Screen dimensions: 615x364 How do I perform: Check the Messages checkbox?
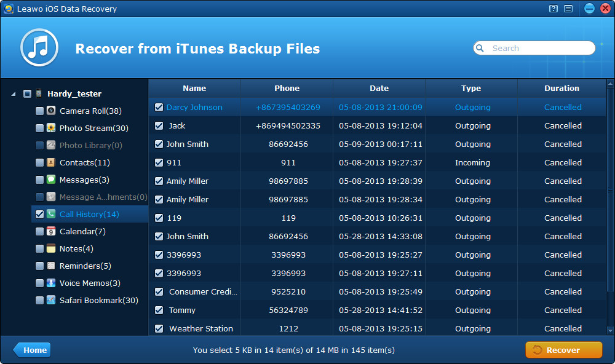[x=39, y=180]
